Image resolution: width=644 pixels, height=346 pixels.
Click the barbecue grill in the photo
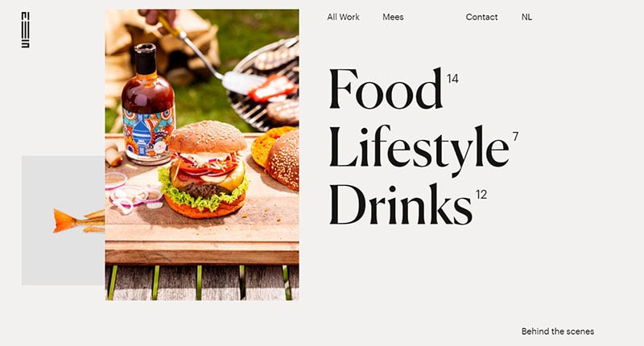(x=266, y=84)
